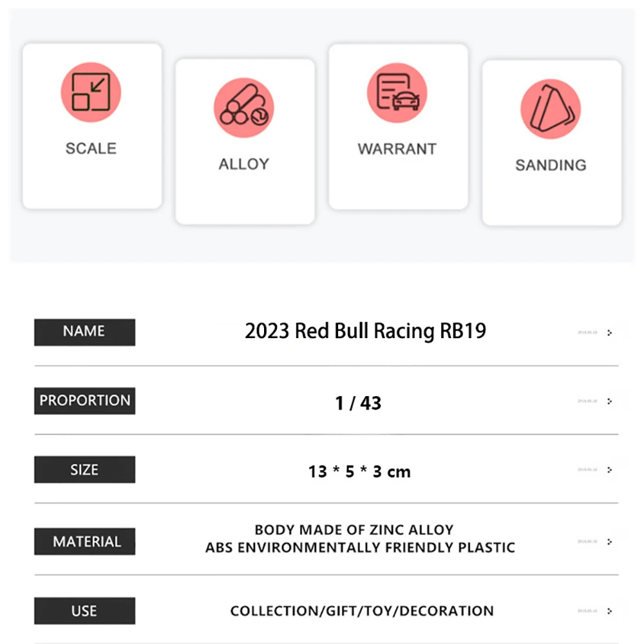
Task: Expand the USE row arrow
Action: pos(609,611)
